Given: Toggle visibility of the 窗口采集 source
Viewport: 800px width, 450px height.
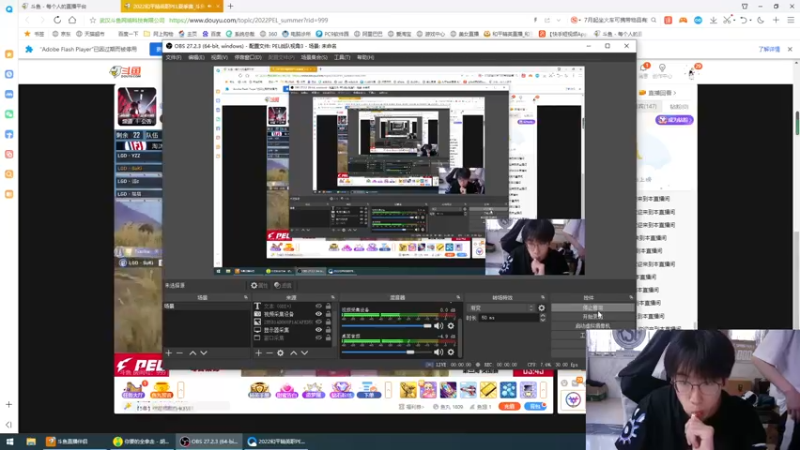Looking at the screenshot, I should pyautogui.click(x=318, y=338).
